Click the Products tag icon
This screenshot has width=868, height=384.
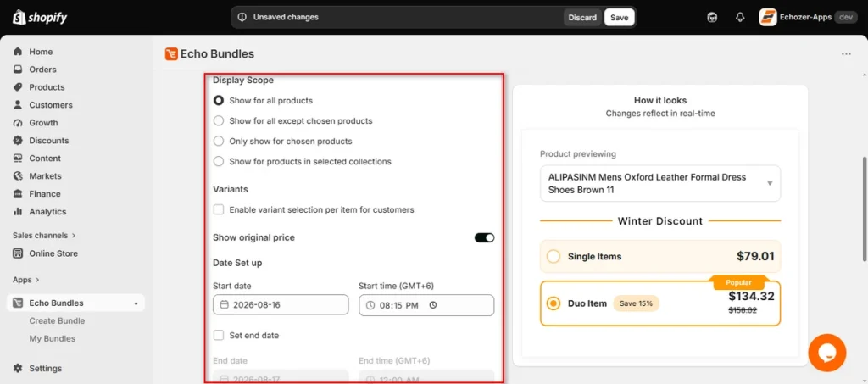18,86
